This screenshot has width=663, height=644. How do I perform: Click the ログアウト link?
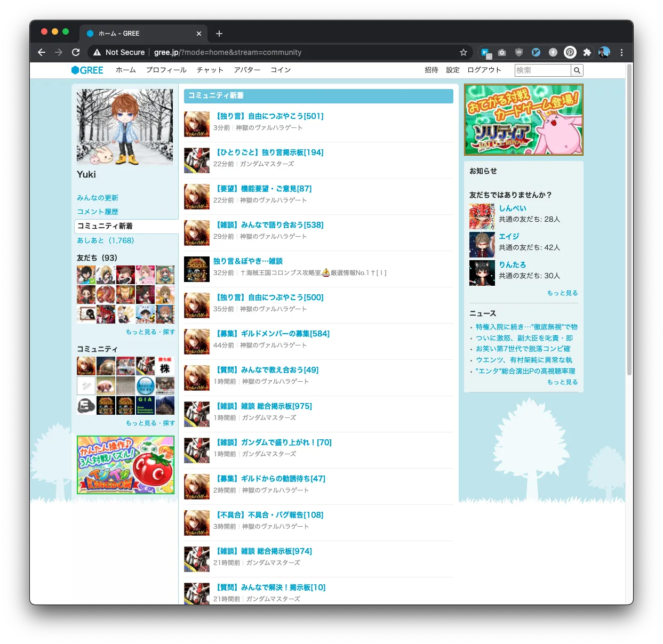pyautogui.click(x=484, y=70)
